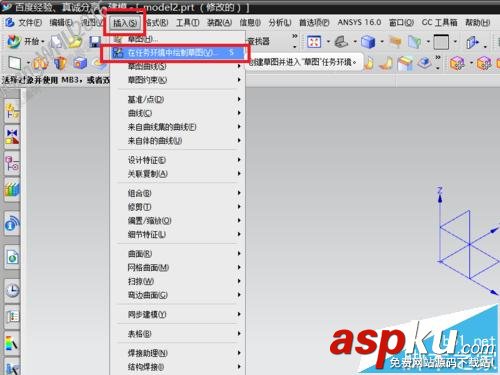500x375 pixels.
Task: Expand the 弯边曲面(G) submenu
Action: [177, 295]
